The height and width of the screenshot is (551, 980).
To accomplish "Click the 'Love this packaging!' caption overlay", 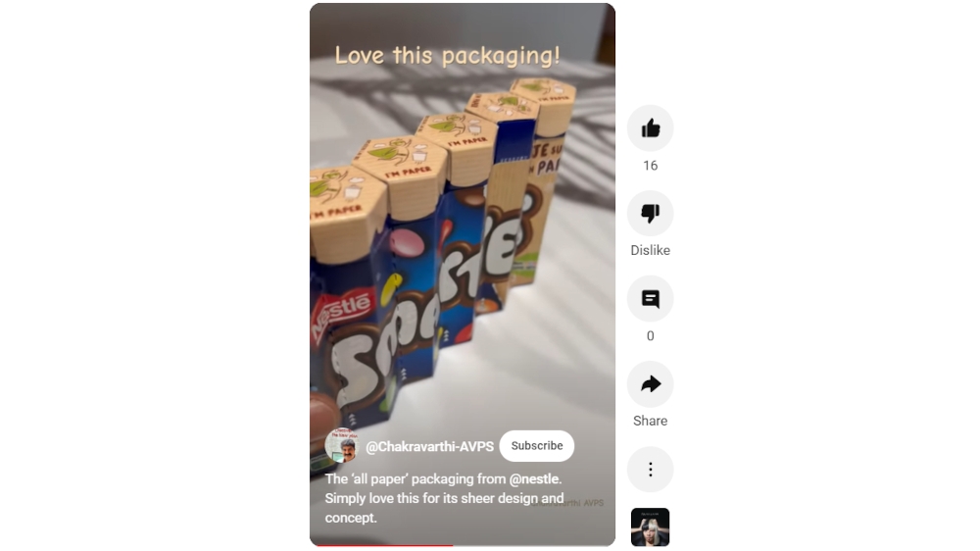I will click(448, 56).
